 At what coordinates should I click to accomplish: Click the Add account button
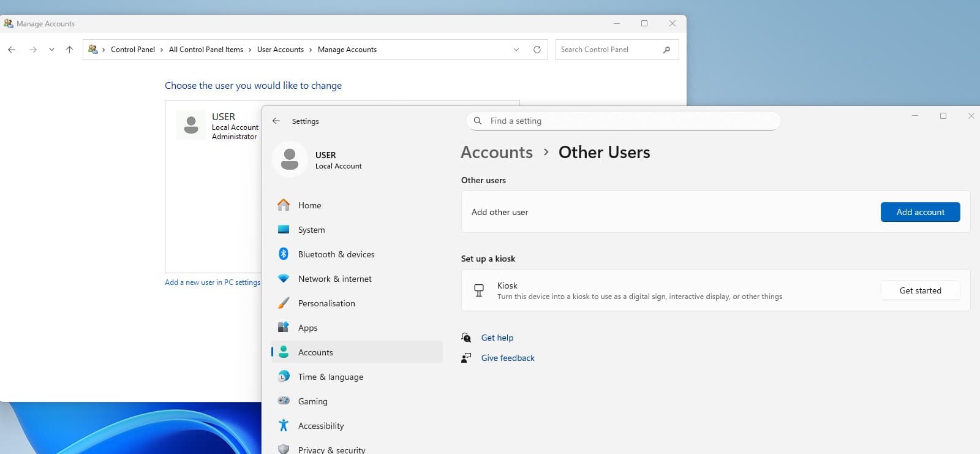(920, 212)
